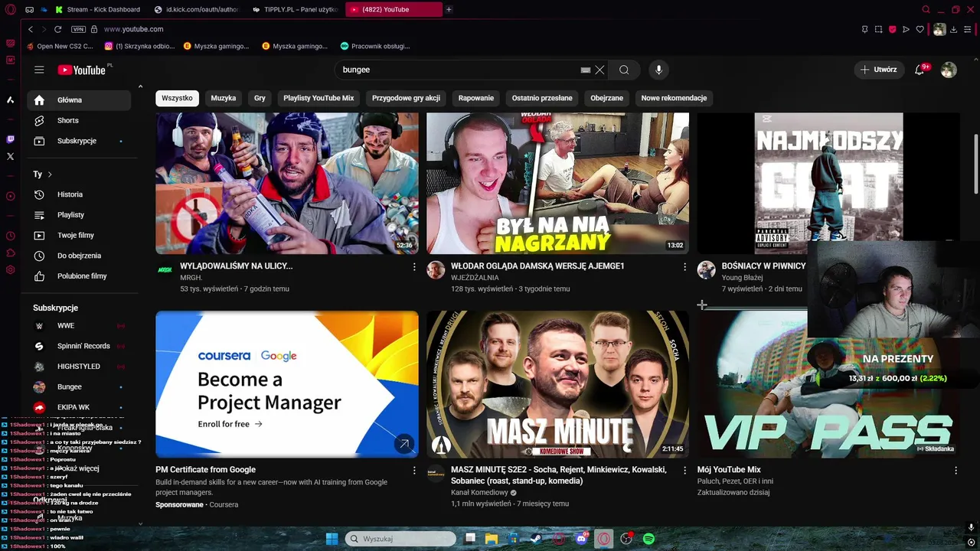Screen dimensions: 980x551
Task: Open a new browser tab
Action: tap(449, 9)
